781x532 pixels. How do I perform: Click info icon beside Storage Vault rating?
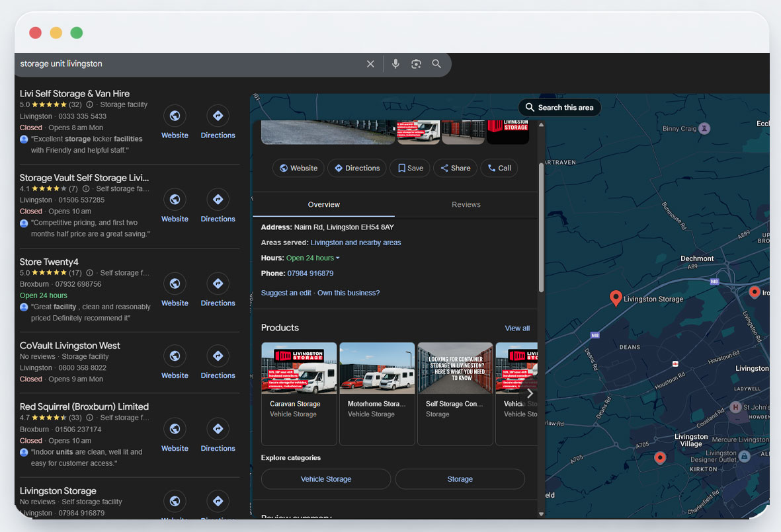click(x=86, y=189)
